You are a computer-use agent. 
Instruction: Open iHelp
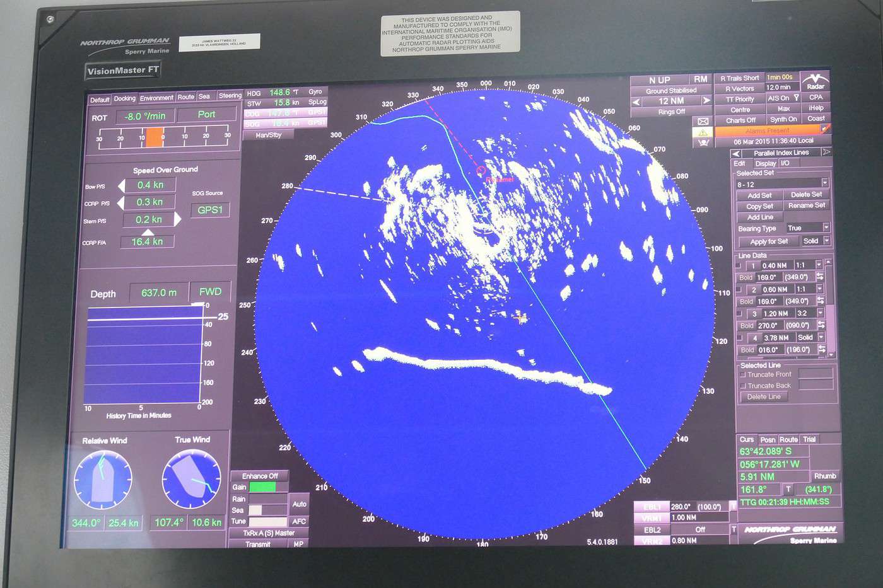click(x=816, y=108)
